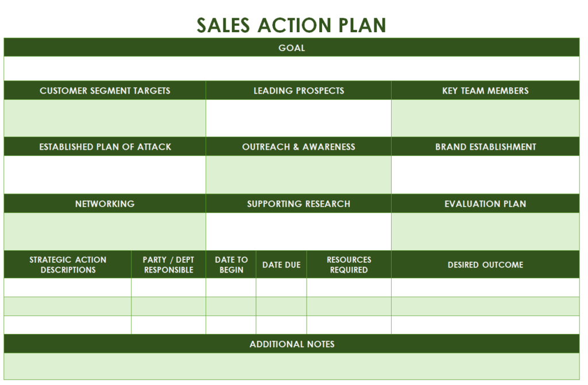
Task: Click the Brand Establishment header
Action: [485, 146]
